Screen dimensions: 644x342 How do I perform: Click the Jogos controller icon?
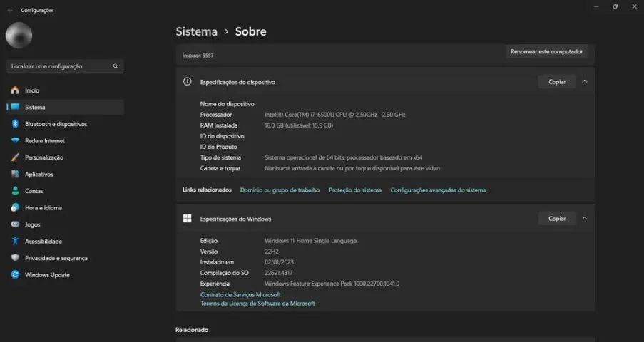(15, 224)
